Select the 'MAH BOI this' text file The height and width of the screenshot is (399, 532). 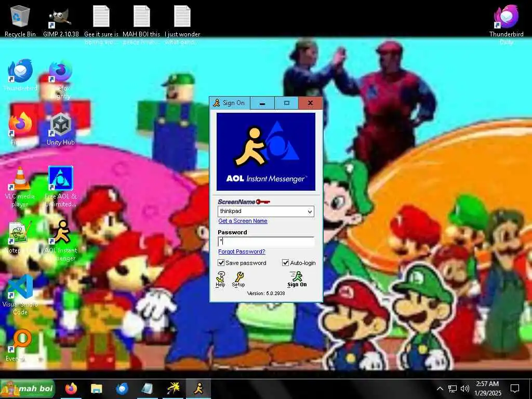pos(141,24)
